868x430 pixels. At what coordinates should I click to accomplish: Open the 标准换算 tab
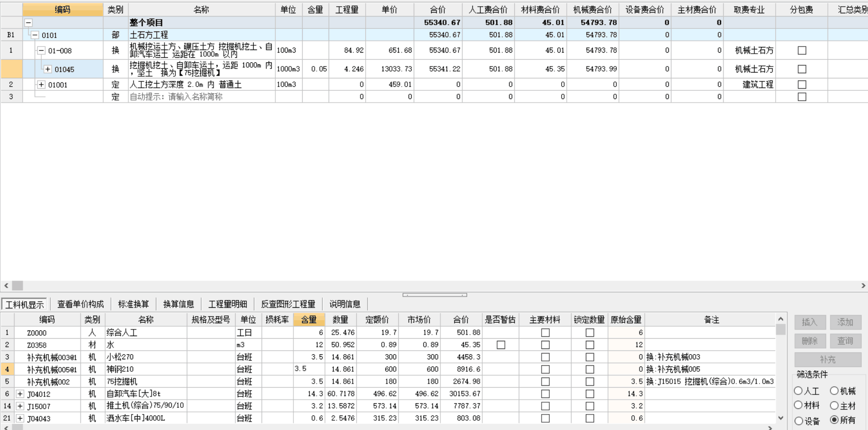tap(134, 304)
